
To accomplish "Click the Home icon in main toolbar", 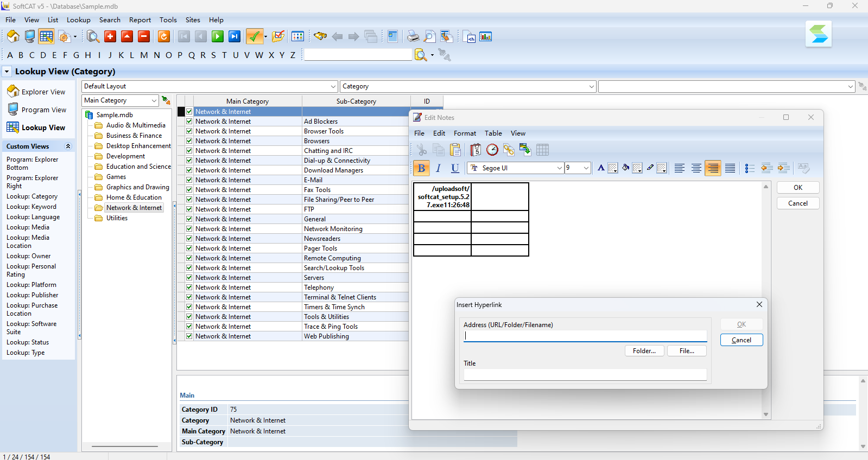I will pyautogui.click(x=14, y=36).
